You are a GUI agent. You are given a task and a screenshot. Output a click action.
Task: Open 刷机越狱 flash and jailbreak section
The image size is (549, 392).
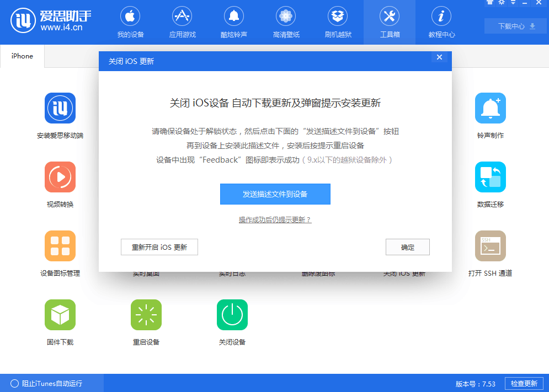[x=338, y=23]
